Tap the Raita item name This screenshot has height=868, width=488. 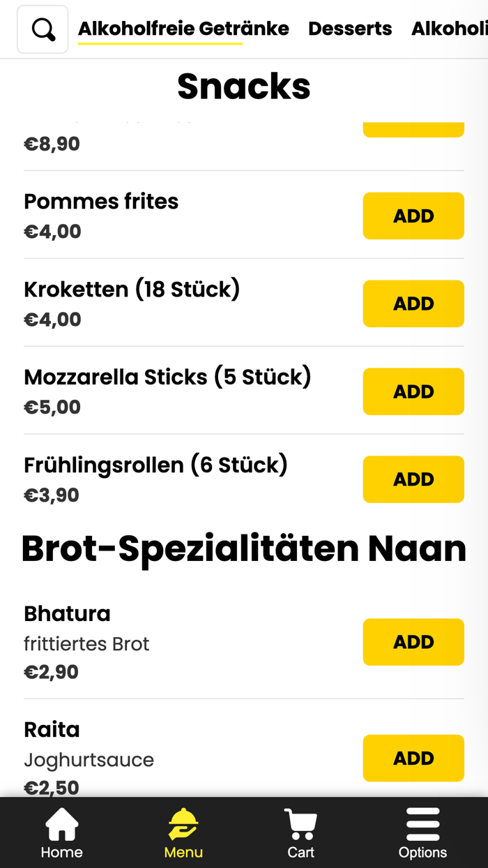click(x=52, y=729)
